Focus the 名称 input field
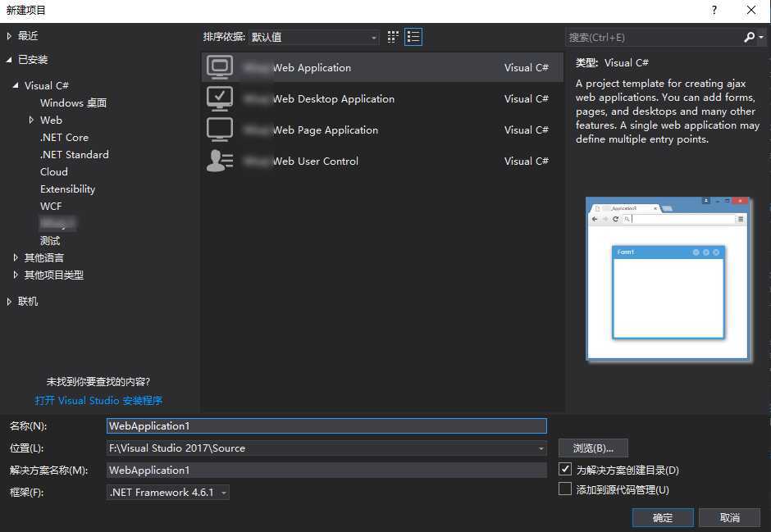This screenshot has height=532, width=771. [x=326, y=426]
